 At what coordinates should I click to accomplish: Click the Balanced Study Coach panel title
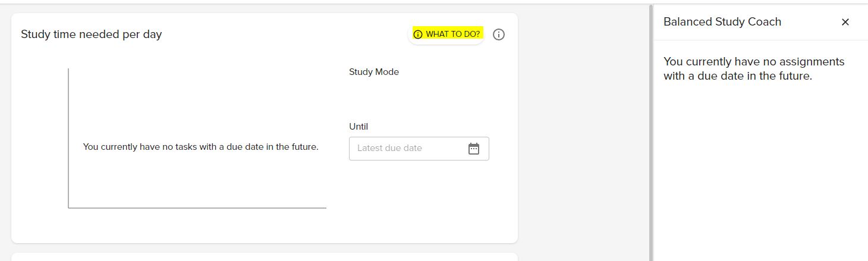[x=722, y=22]
